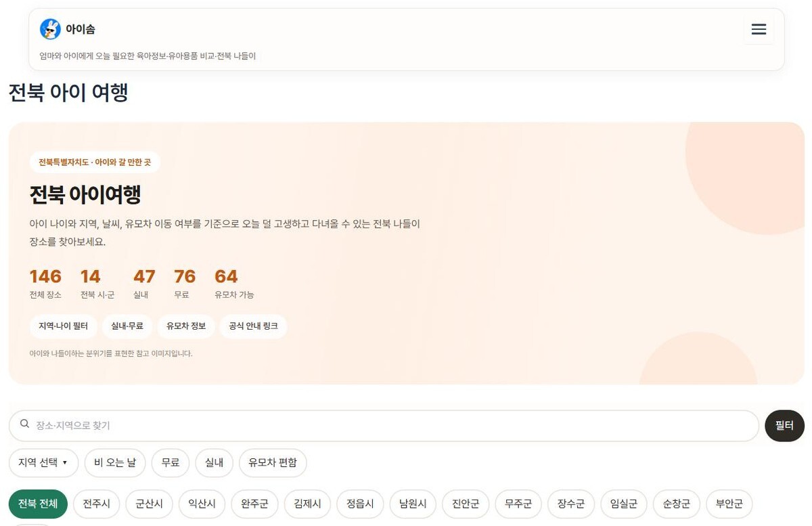Click the 146 전체 장소 stat
Screen dimensions: 812x526
pos(45,284)
